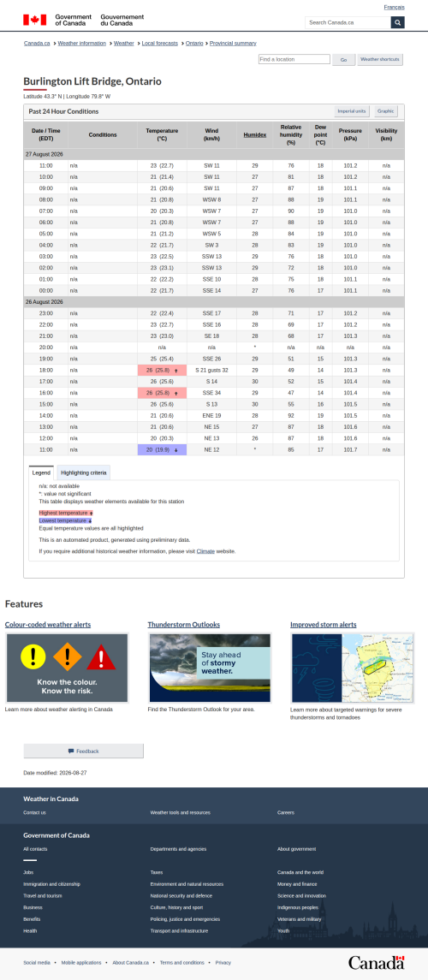428x980 pixels.
Task: Open Taxes footer link
Action: click(157, 872)
